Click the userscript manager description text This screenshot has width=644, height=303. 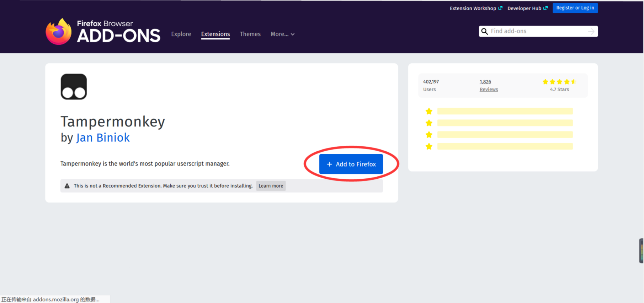coord(145,164)
